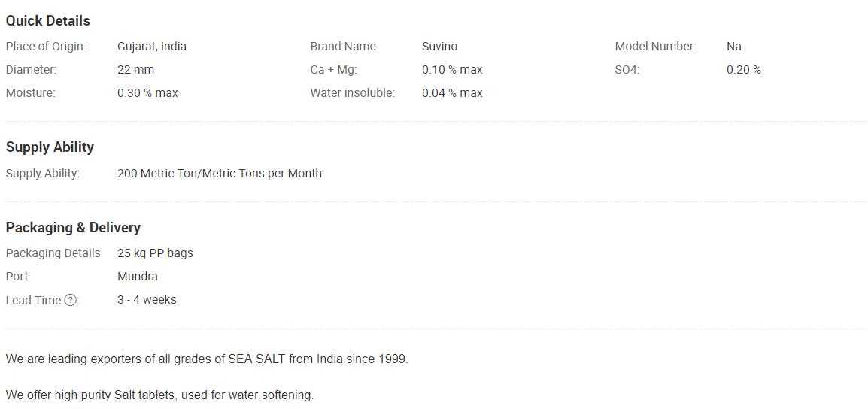The width and height of the screenshot is (868, 409).
Task: Click the Model Number label
Action: click(655, 47)
